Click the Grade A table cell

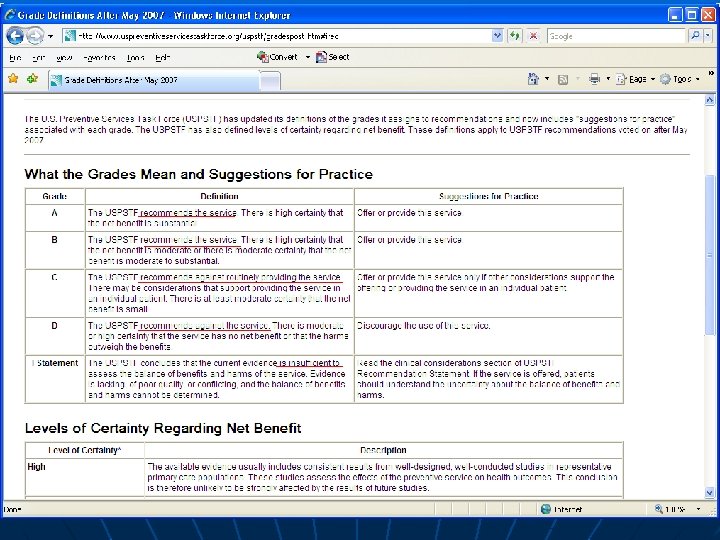click(x=55, y=218)
